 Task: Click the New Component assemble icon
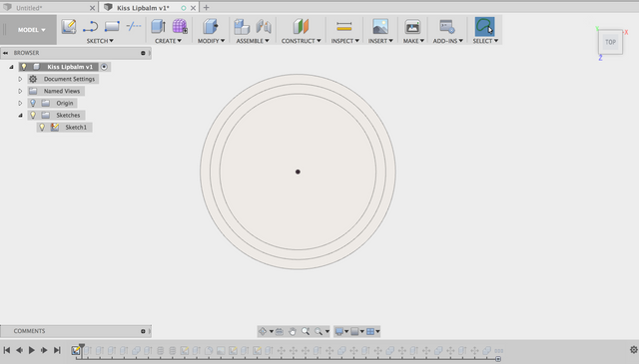pyautogui.click(x=242, y=27)
